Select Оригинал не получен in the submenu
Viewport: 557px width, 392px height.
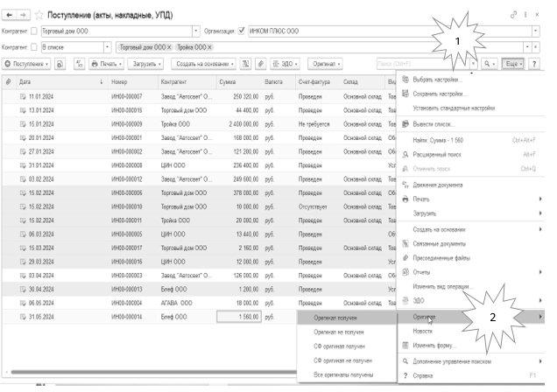(x=347, y=332)
